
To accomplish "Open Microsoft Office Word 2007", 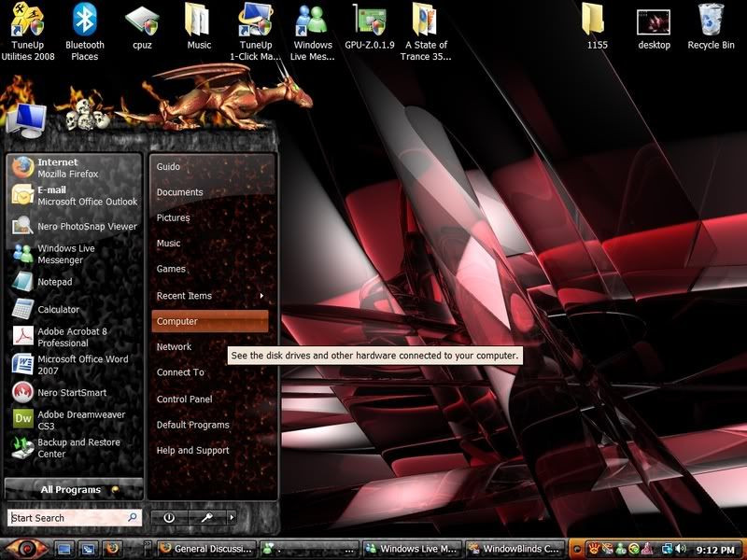I will point(75,364).
